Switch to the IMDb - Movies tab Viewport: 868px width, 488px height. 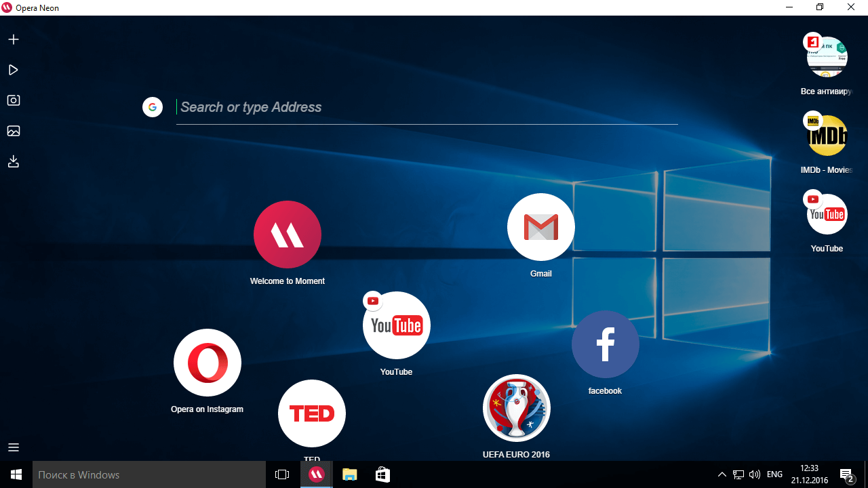(827, 137)
